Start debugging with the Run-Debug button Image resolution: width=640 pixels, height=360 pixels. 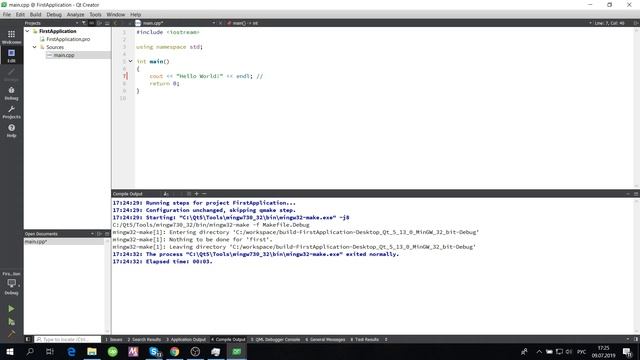pyautogui.click(x=11, y=322)
